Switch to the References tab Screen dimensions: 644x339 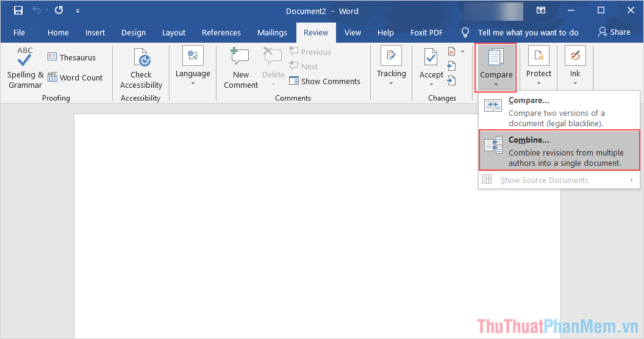coord(221,32)
